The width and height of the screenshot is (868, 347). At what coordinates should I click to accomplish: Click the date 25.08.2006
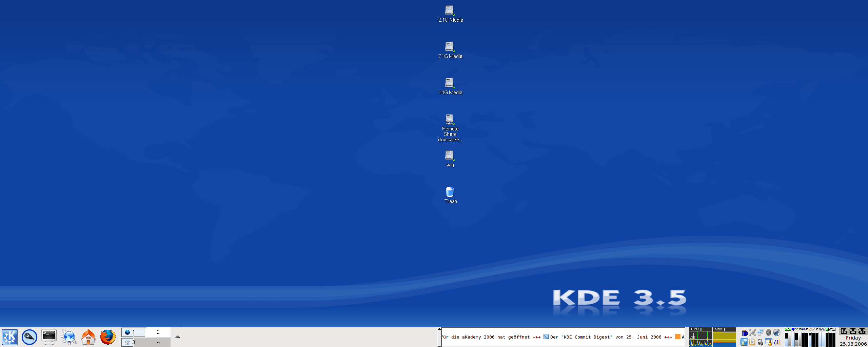(853, 344)
